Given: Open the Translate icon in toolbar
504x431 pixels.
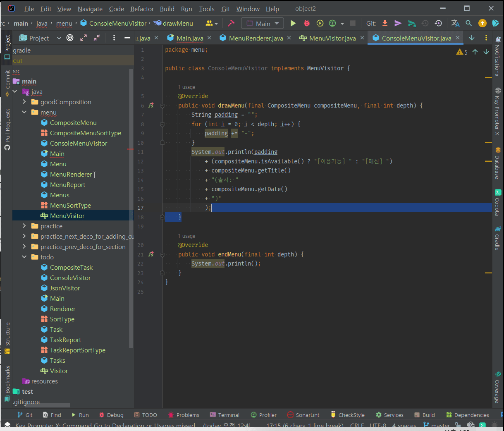Looking at the screenshot, I should coord(455,24).
